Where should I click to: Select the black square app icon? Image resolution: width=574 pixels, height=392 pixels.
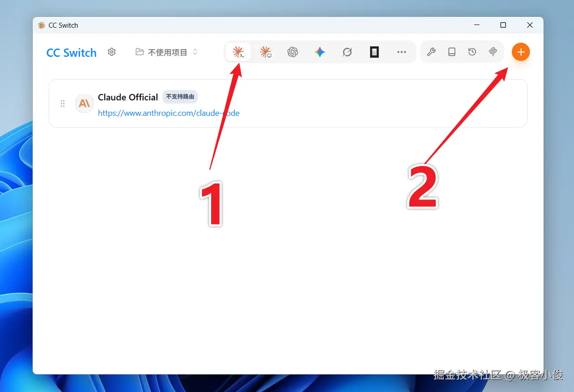click(x=374, y=52)
